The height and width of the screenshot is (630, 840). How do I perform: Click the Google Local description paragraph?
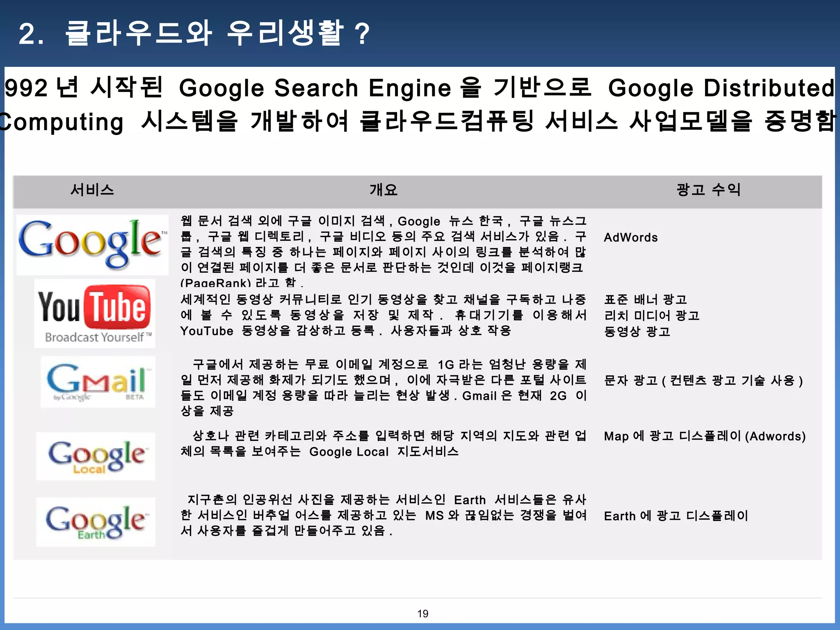[x=383, y=443]
